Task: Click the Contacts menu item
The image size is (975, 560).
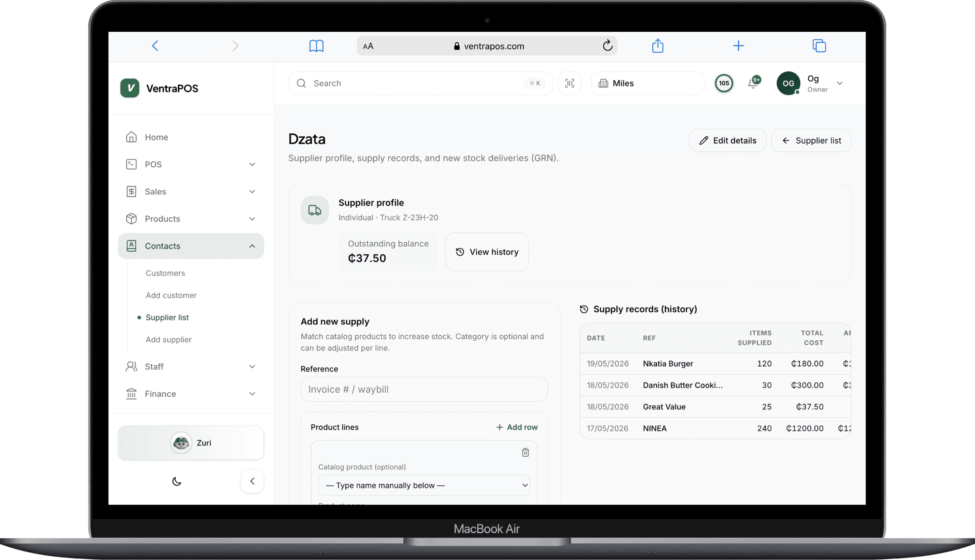Action: (191, 246)
